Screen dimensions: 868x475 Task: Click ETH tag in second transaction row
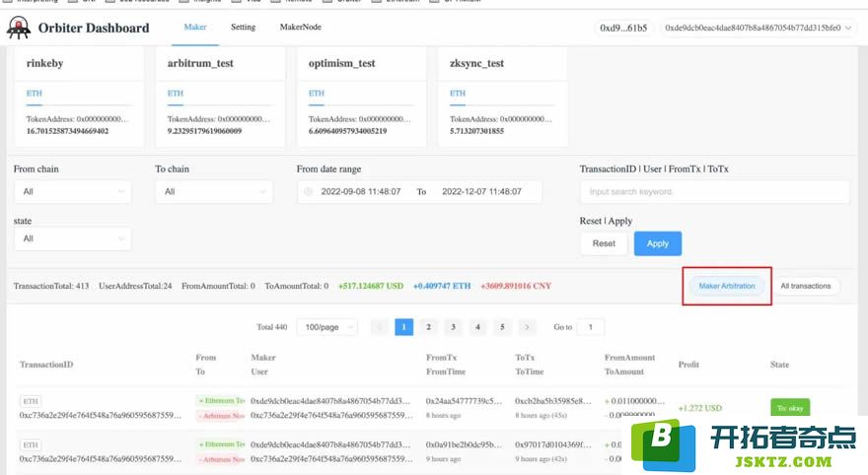pos(31,445)
